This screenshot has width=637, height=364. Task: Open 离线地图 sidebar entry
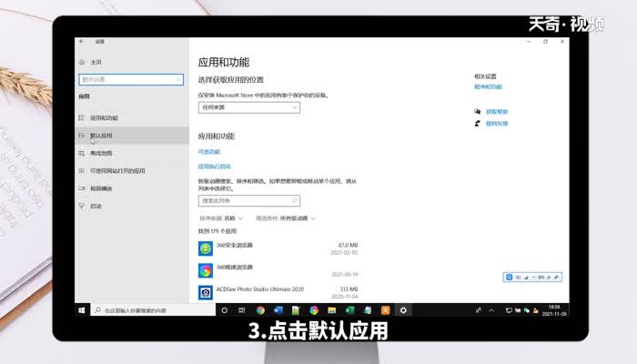(132, 153)
